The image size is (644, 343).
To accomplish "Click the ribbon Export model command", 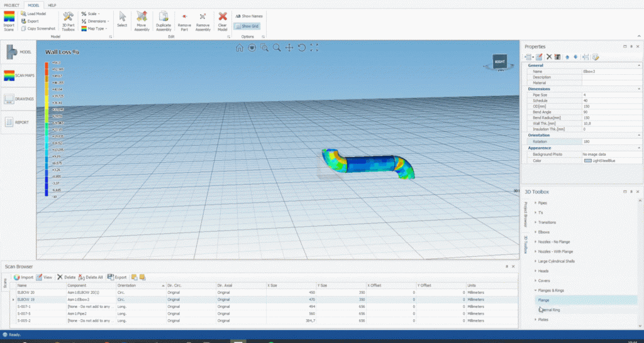I will coord(30,21).
